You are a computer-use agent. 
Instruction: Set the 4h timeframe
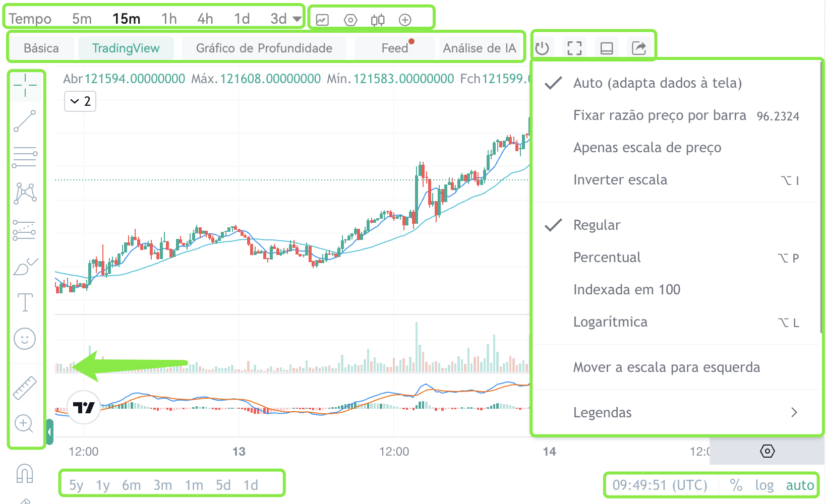[205, 19]
